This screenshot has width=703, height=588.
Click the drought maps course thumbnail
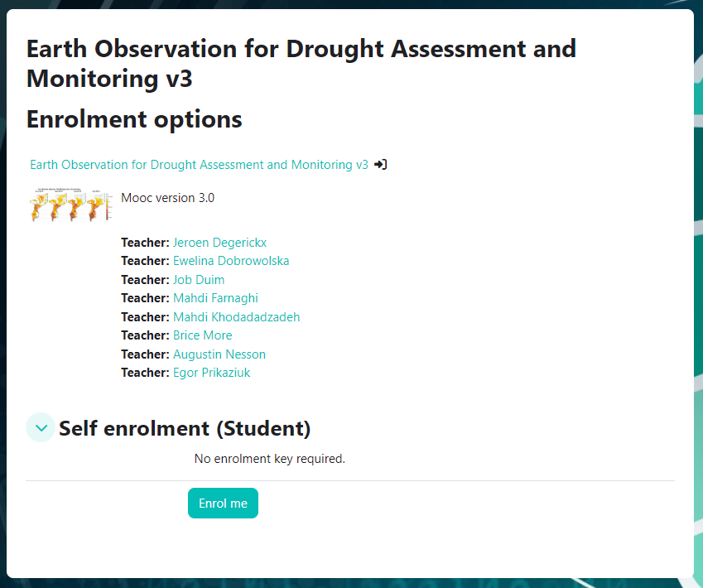click(72, 205)
